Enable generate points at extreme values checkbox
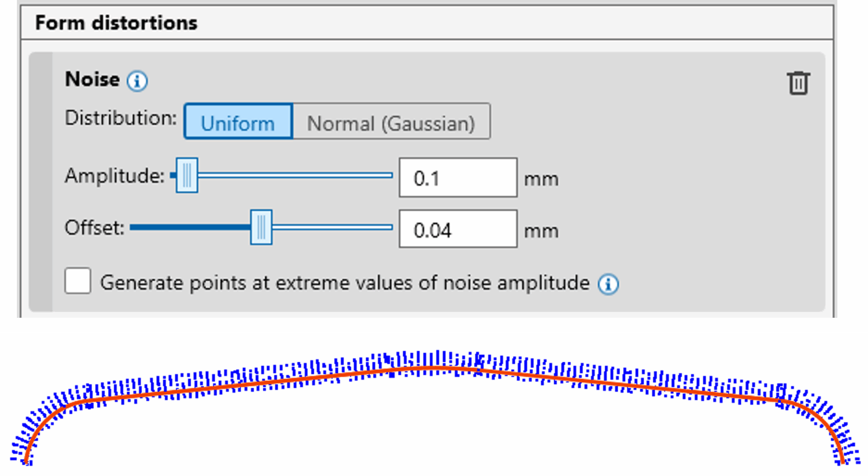Screen dimensions: 868x476 (x=78, y=281)
